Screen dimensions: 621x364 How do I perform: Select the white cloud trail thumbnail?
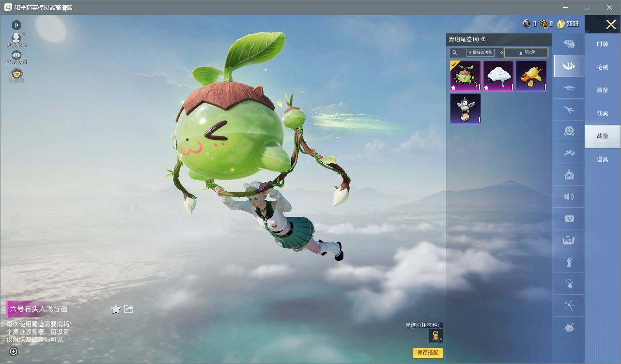click(498, 76)
